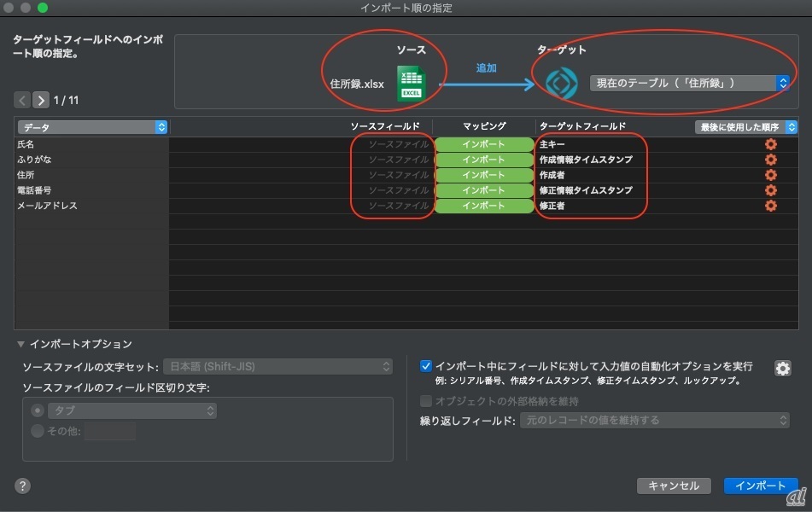Toggle mapping インポート for 氏名 row

pyautogui.click(x=483, y=144)
